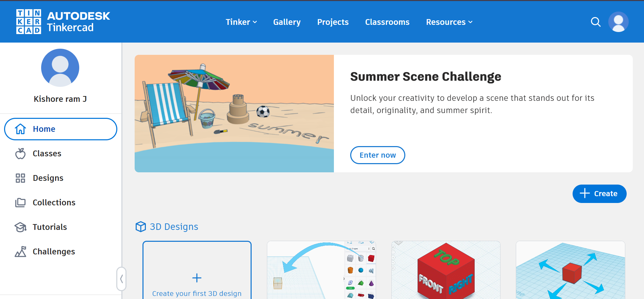Image resolution: width=644 pixels, height=299 pixels.
Task: Click the Home house icon
Action: click(20, 129)
